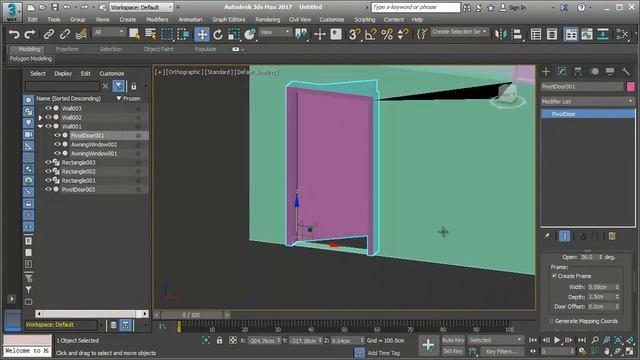Open the Create command panel tab

546,72
